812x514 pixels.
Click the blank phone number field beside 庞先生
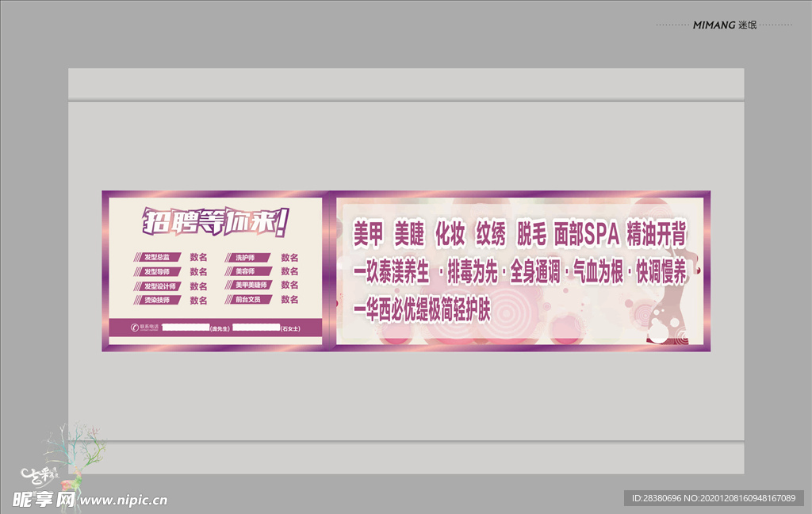point(187,326)
